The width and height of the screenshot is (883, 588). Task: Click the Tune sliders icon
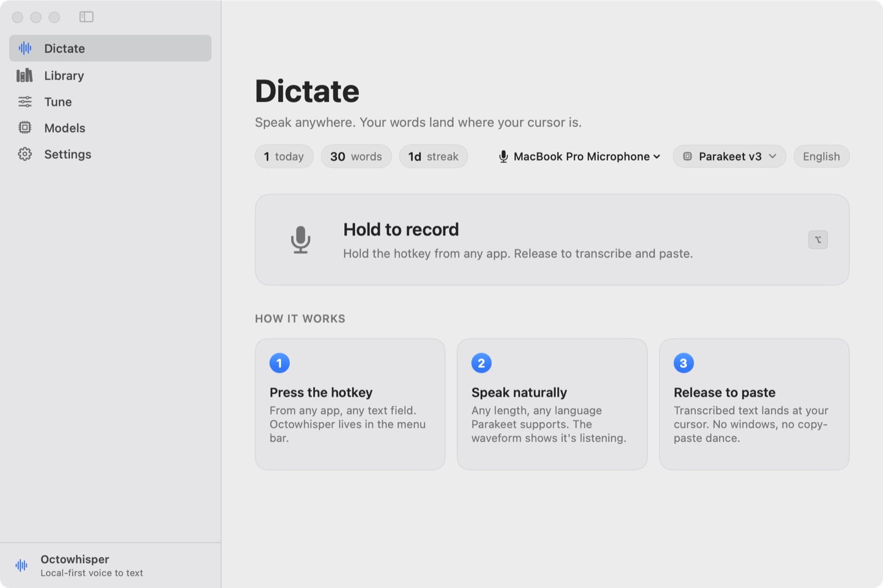point(25,101)
